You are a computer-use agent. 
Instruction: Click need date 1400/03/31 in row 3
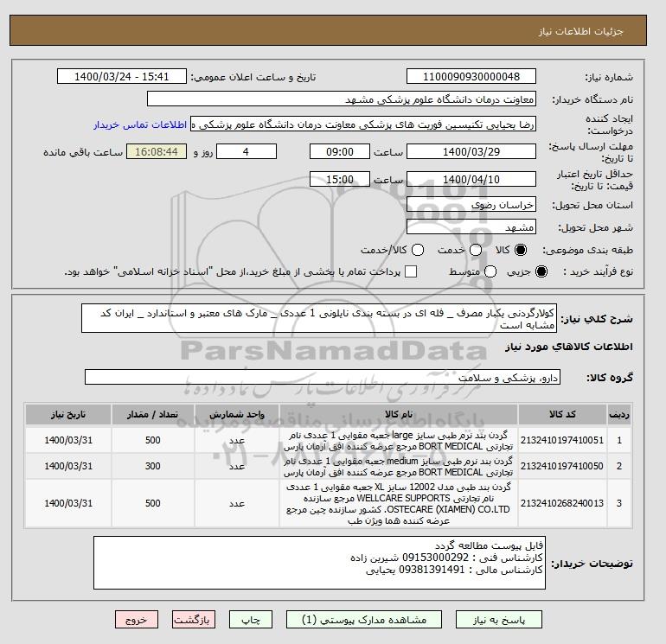68,503
